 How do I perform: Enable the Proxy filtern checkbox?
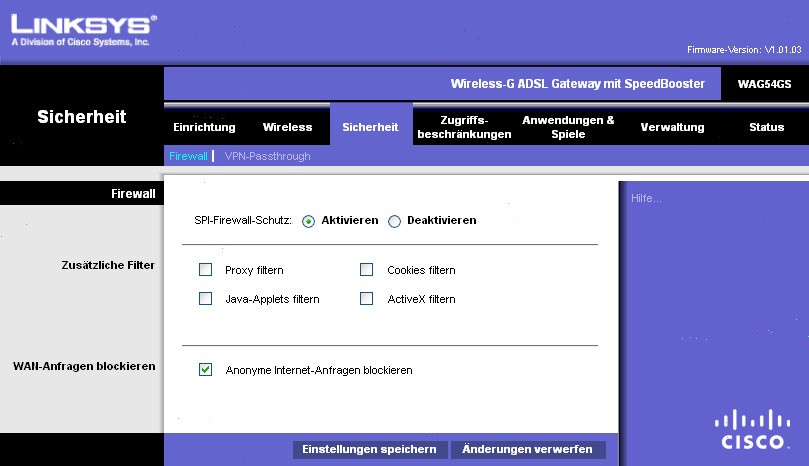point(206,270)
